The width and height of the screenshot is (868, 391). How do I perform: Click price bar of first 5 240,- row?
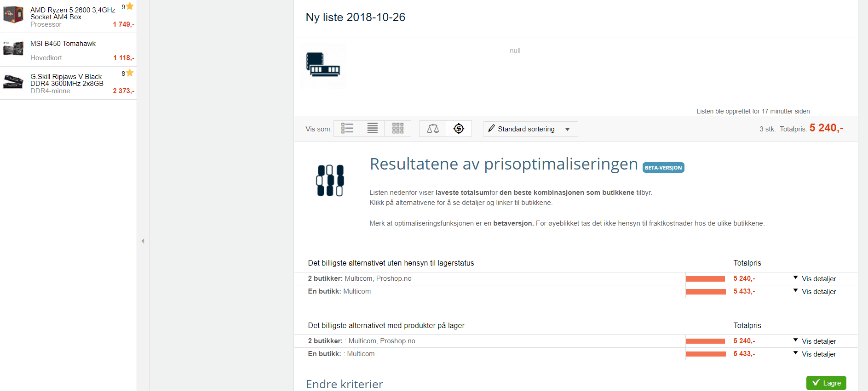coord(705,279)
